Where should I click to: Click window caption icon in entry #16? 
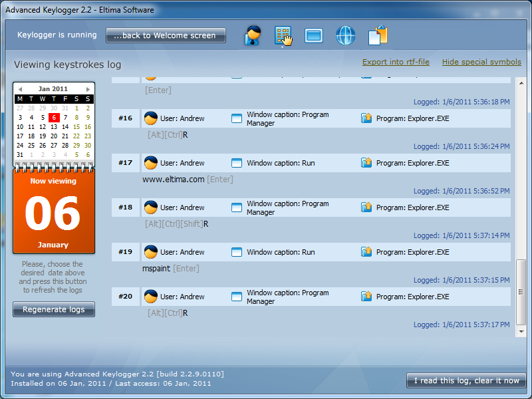237,118
